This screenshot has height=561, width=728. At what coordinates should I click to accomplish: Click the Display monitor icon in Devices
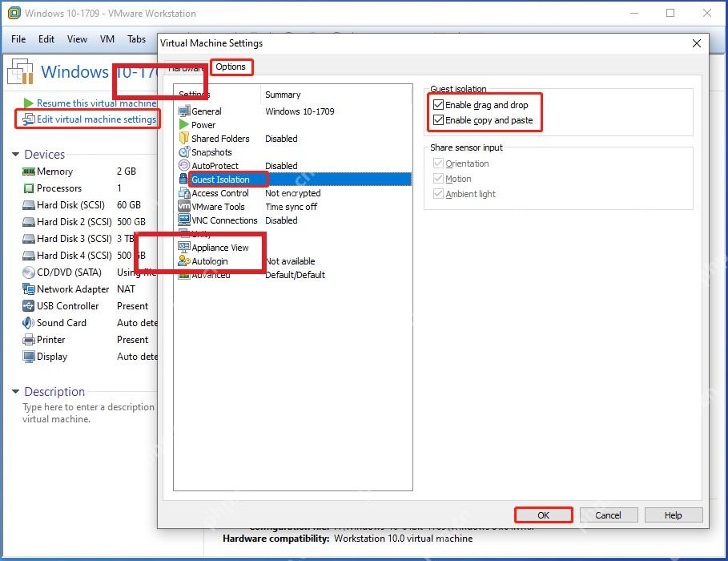(29, 357)
